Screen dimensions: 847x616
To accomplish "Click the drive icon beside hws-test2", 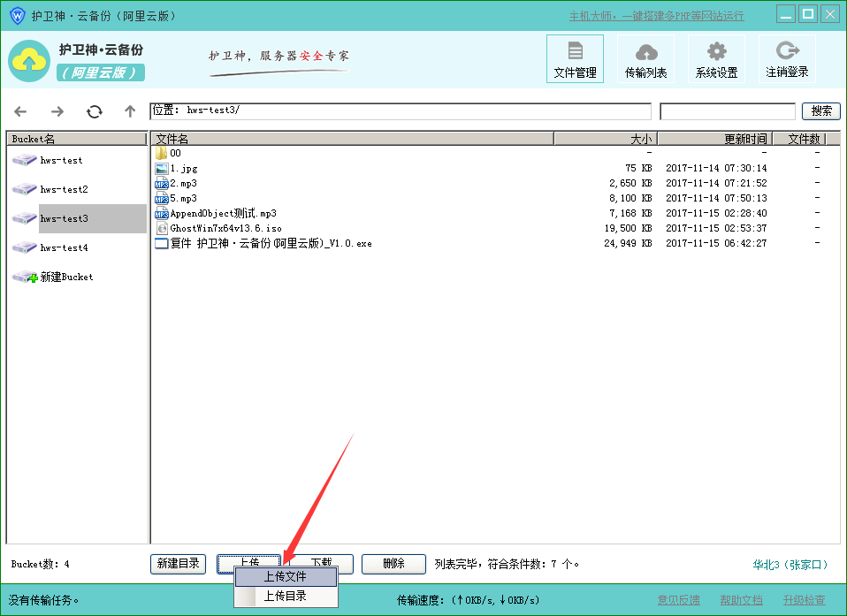I will [24, 189].
